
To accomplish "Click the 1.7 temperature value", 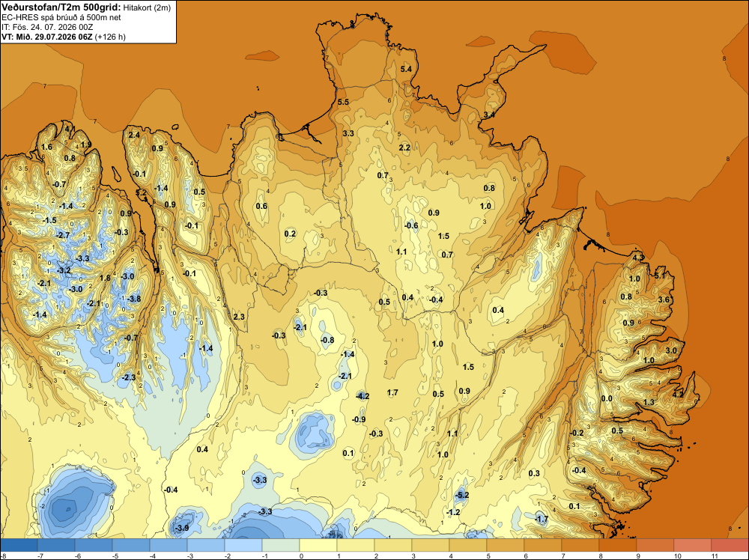I will click(x=392, y=393).
